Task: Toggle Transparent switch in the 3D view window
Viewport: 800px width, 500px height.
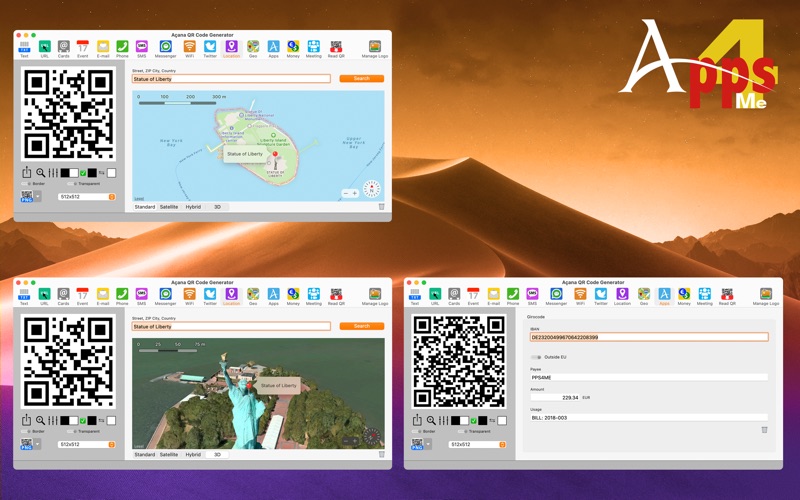Action: [x=71, y=431]
